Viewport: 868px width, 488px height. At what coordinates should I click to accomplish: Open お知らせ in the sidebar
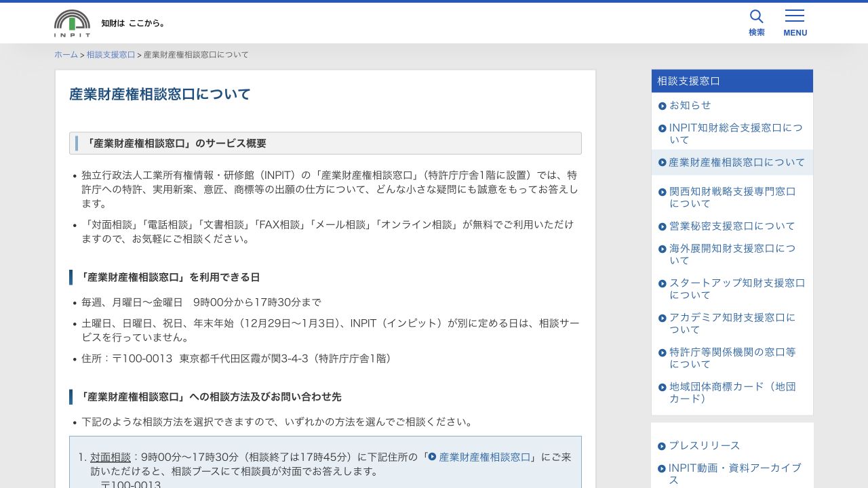tap(690, 105)
